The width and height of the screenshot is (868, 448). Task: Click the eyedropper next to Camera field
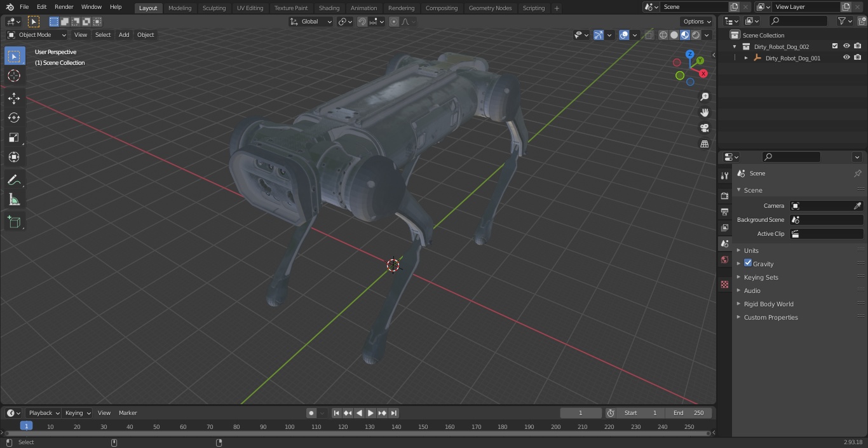tap(857, 206)
